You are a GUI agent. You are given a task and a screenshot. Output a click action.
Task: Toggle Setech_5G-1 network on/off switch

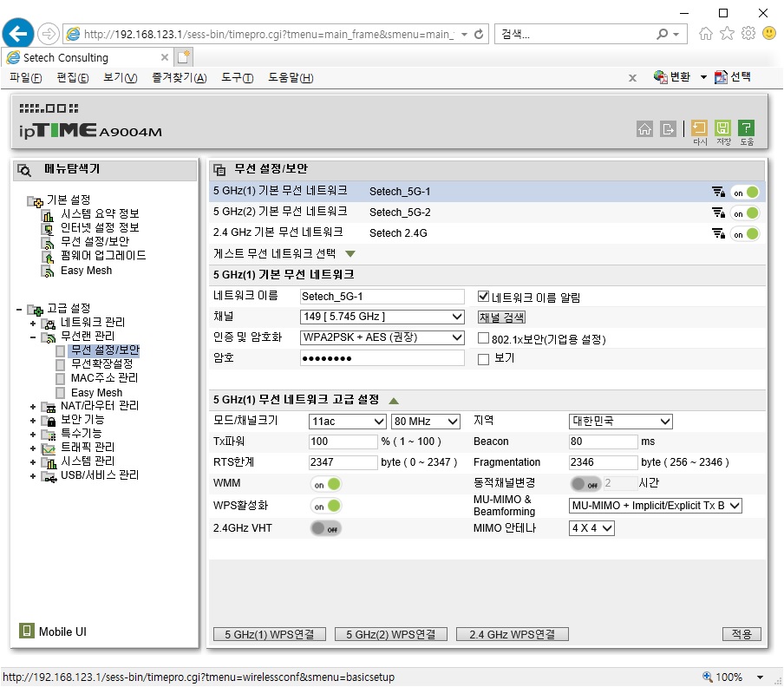(x=745, y=193)
